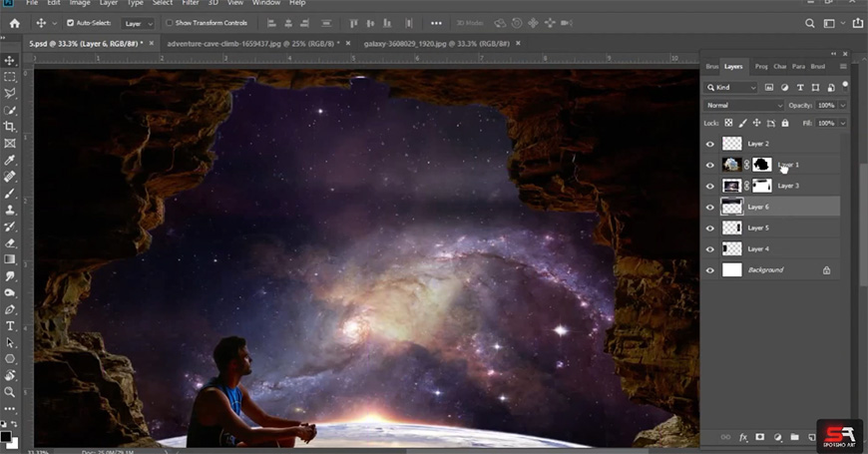Click the Fill 100% value field
This screenshot has height=454, width=868.
point(826,123)
